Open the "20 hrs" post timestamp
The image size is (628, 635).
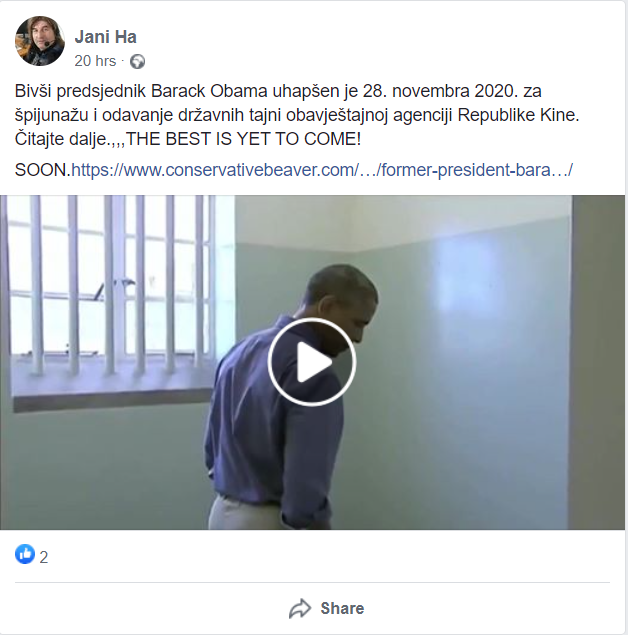point(95,61)
